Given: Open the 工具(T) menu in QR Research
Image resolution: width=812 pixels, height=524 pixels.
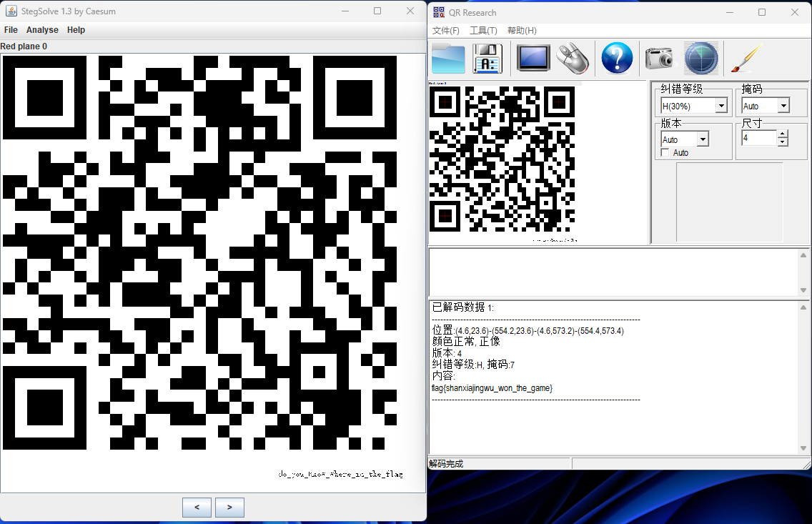Looking at the screenshot, I should [483, 31].
